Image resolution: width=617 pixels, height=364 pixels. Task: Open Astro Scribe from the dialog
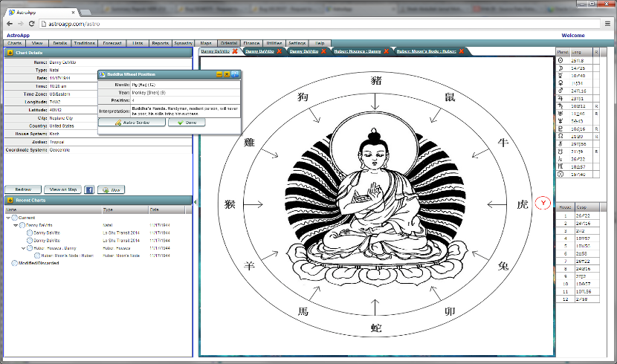point(132,123)
